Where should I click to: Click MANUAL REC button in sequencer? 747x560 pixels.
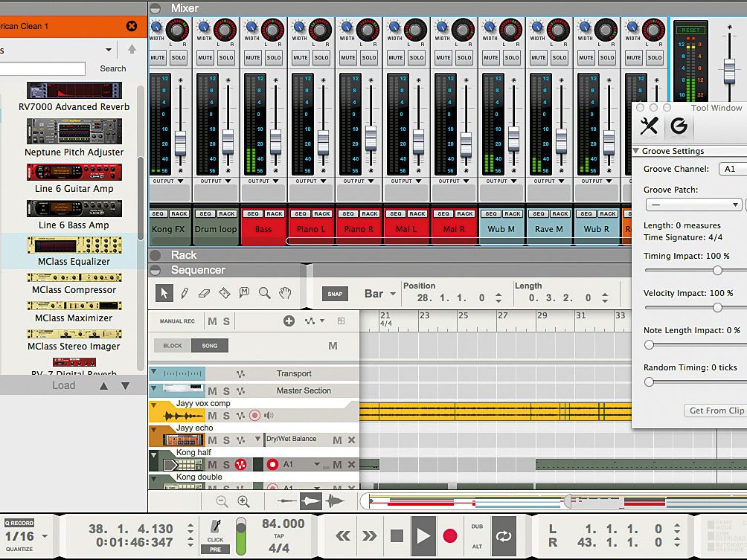point(177,321)
